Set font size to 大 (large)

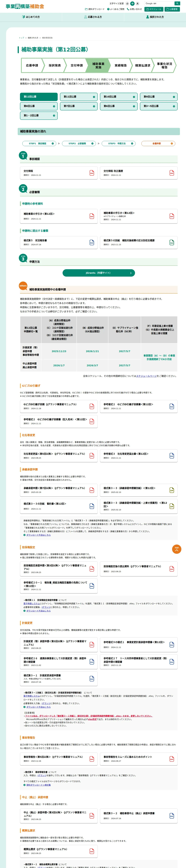tap(137, 4)
